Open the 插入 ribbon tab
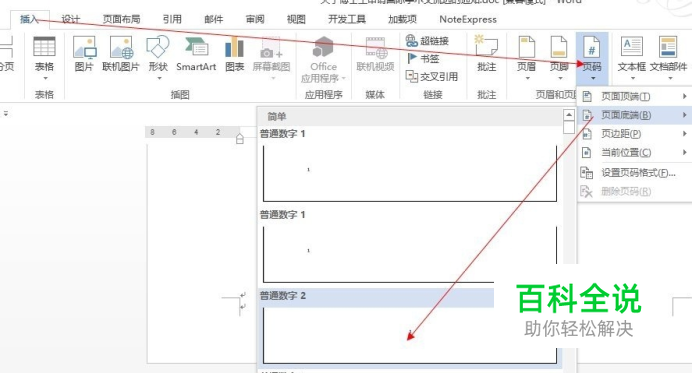 [29, 19]
